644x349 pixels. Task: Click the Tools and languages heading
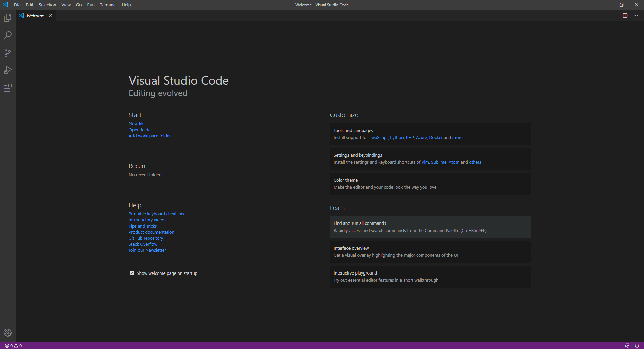pos(353,130)
